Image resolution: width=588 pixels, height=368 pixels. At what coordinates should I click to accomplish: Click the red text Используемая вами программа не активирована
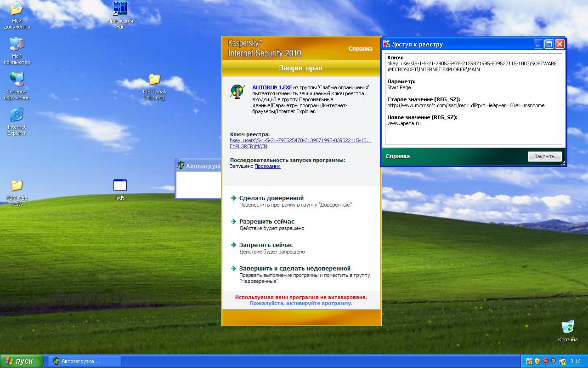click(301, 297)
